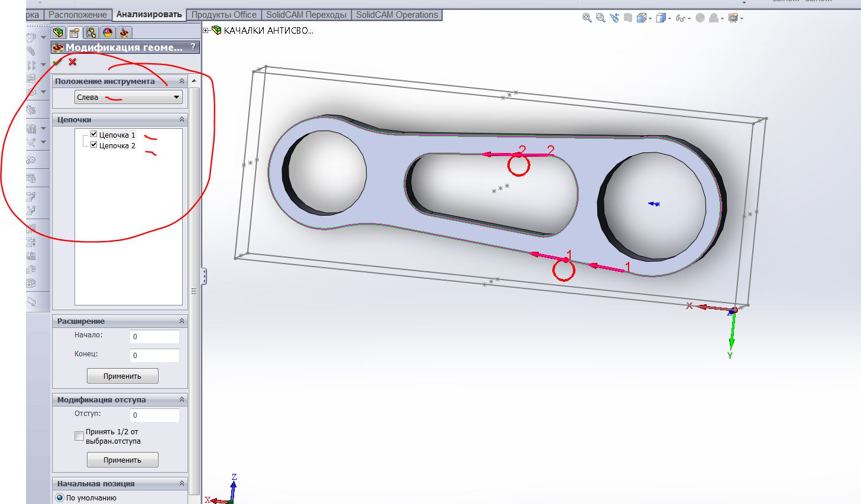Open the View Settings dropdown arrow
Screen dimensions: 861x504
[x=742, y=19]
